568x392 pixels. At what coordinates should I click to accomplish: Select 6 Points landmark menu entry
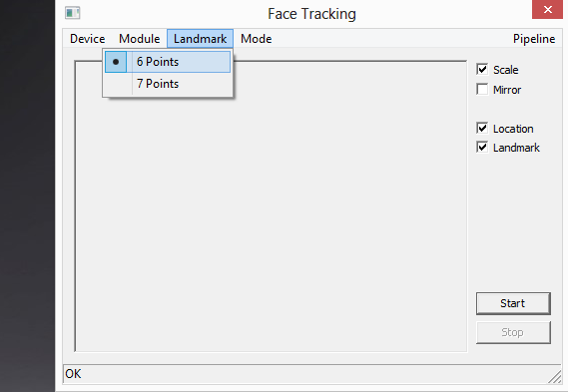(168, 62)
